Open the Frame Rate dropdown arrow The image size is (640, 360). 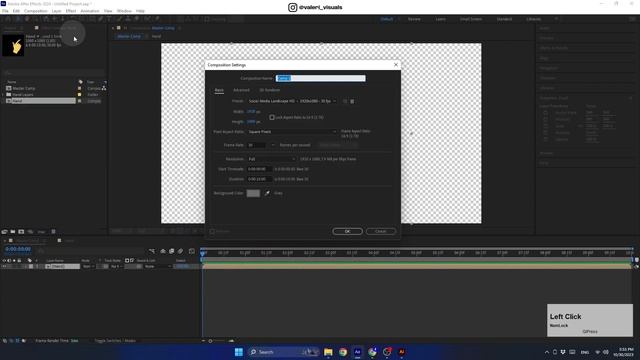point(273,145)
